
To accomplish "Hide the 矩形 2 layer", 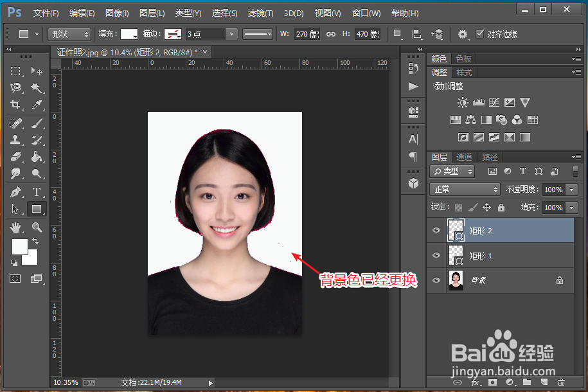I will click(437, 230).
